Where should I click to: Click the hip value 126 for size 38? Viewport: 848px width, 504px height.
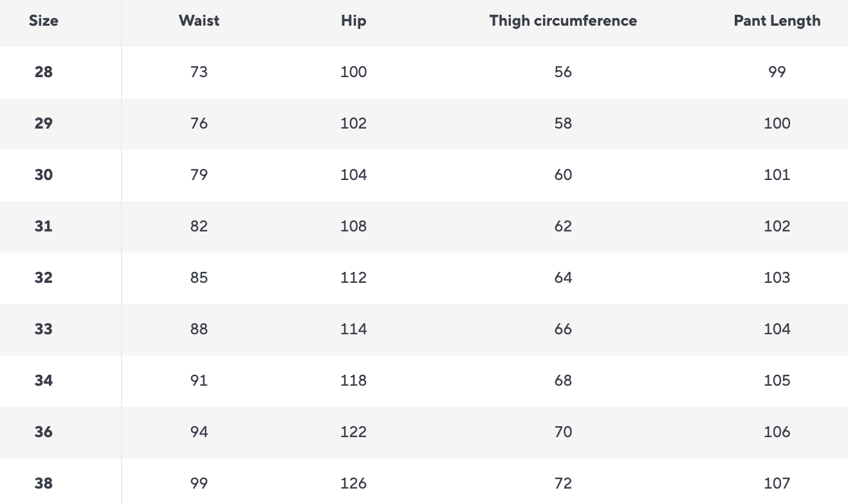(353, 483)
